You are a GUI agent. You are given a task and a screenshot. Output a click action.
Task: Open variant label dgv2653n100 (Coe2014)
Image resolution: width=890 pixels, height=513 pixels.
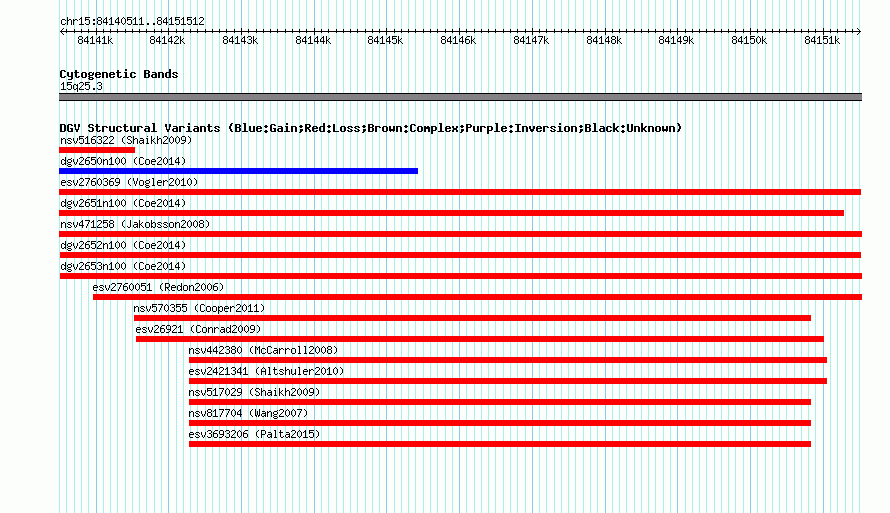[123, 266]
